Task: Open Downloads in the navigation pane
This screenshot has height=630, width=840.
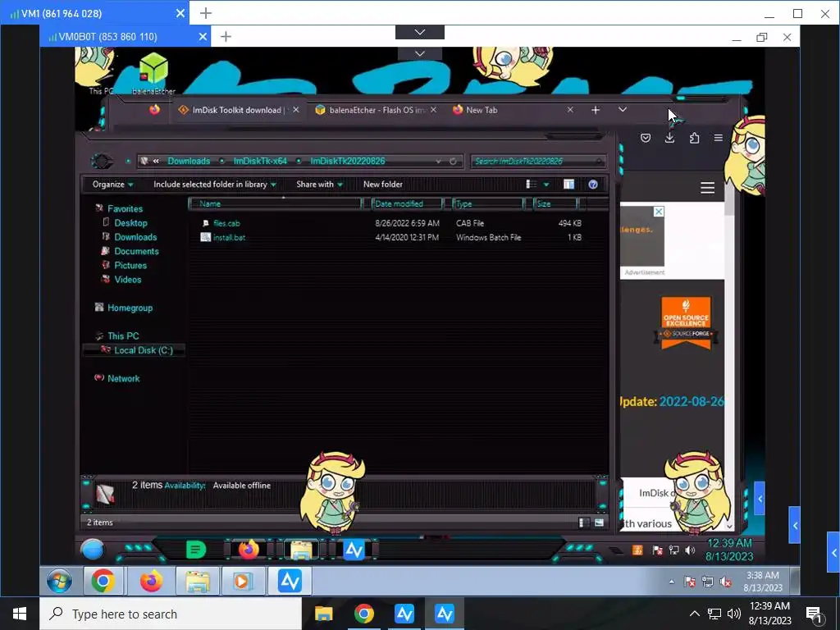Action: (129, 237)
